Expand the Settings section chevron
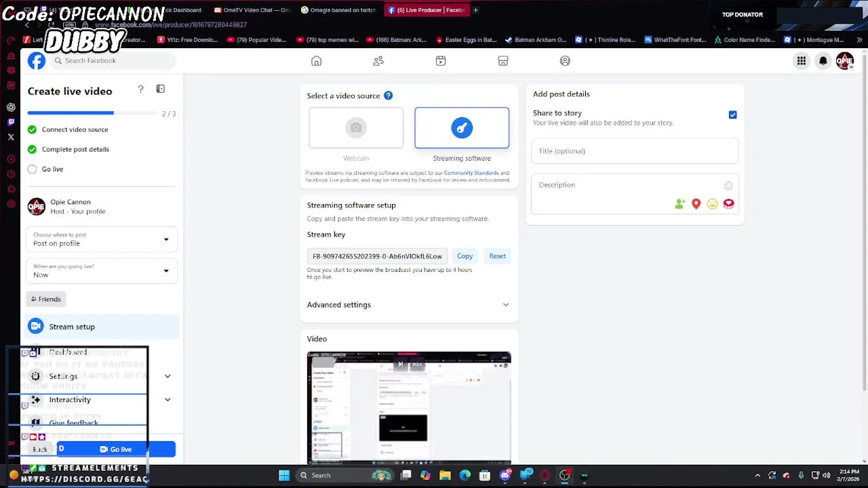Image resolution: width=868 pixels, height=488 pixels. 167,376
